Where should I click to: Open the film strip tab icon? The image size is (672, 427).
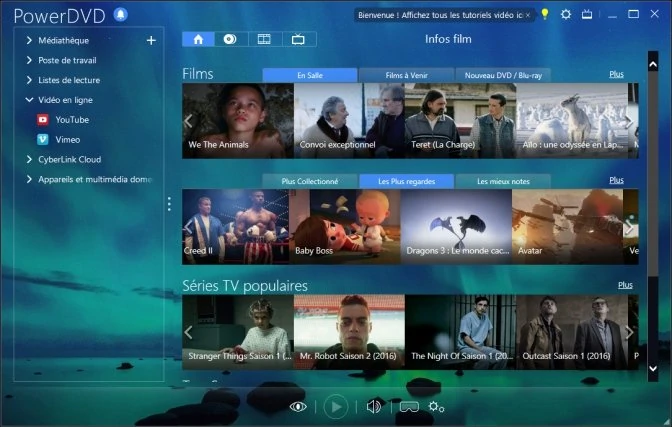[x=264, y=39]
